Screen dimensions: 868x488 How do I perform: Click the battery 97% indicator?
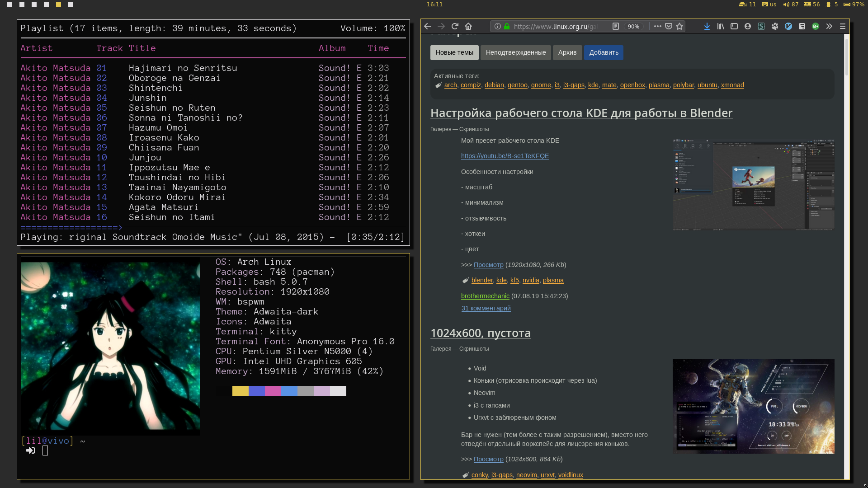pos(854,5)
